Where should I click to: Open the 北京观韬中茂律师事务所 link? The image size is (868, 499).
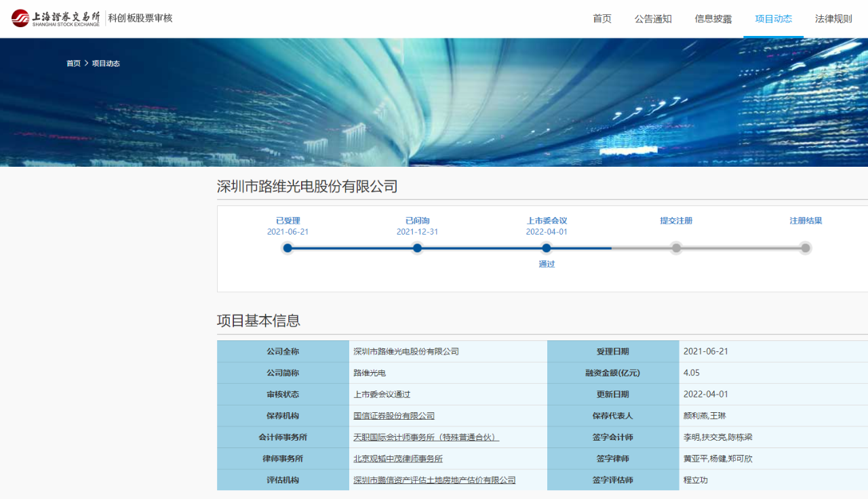tap(398, 459)
